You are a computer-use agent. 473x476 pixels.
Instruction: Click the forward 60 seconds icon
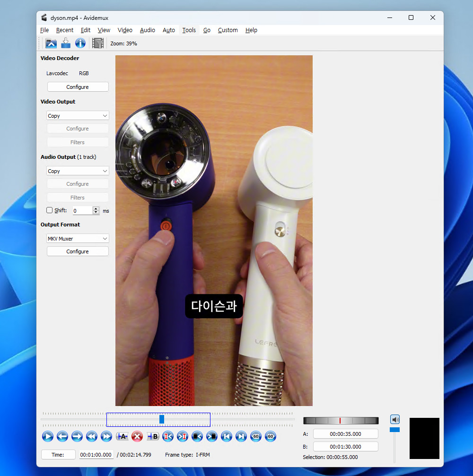point(271,436)
